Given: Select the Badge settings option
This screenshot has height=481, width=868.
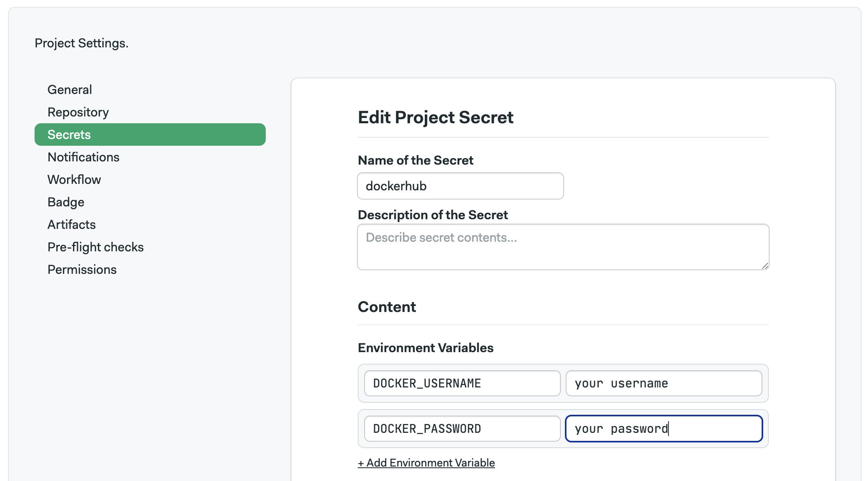Looking at the screenshot, I should click(x=66, y=202).
